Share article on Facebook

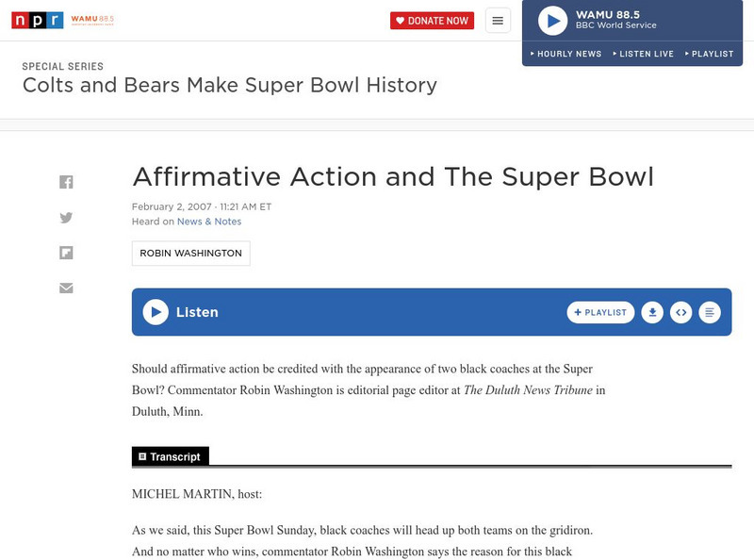66,182
